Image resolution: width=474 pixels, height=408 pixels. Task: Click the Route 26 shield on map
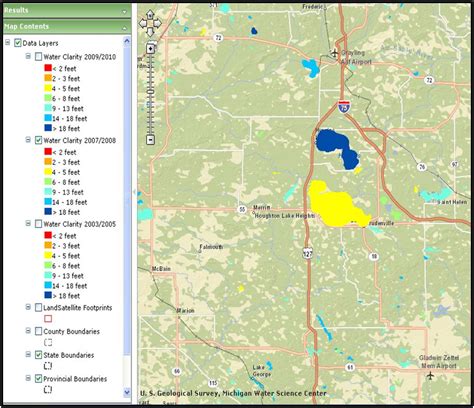[422, 166]
